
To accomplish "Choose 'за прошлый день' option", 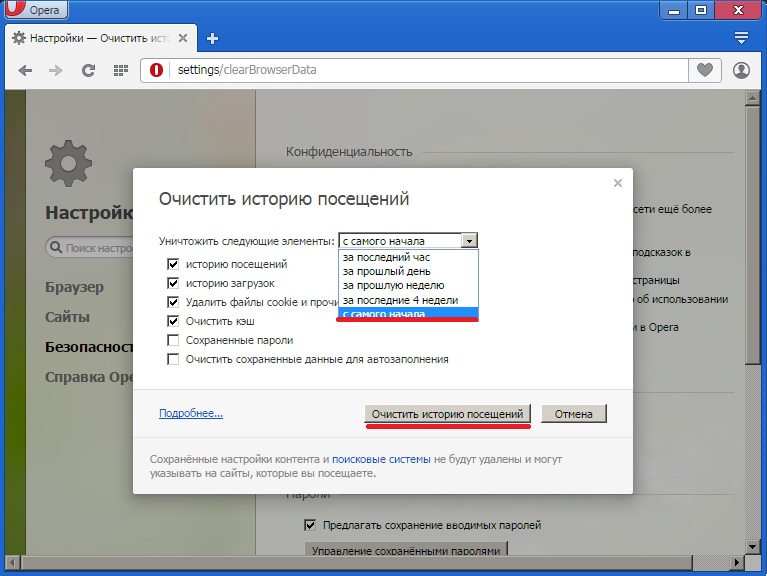I will (408, 271).
